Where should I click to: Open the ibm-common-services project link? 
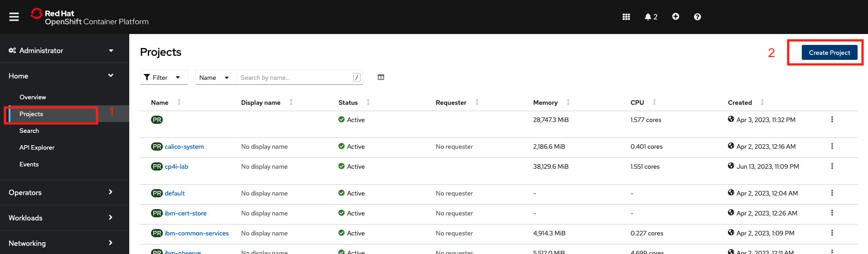(x=196, y=233)
